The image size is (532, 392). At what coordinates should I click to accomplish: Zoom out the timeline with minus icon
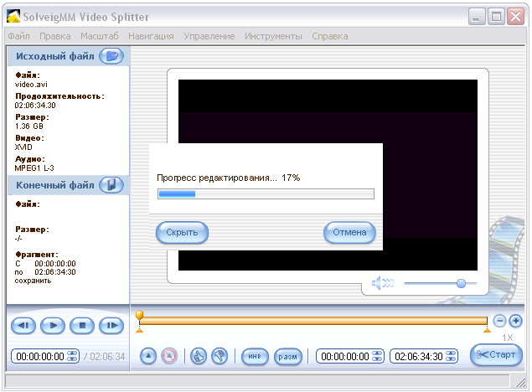(500, 321)
